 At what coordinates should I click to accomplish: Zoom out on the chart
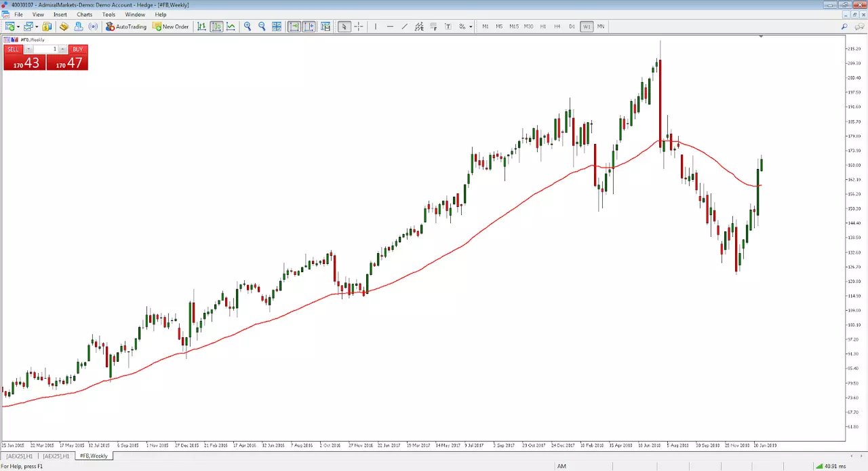click(262, 26)
